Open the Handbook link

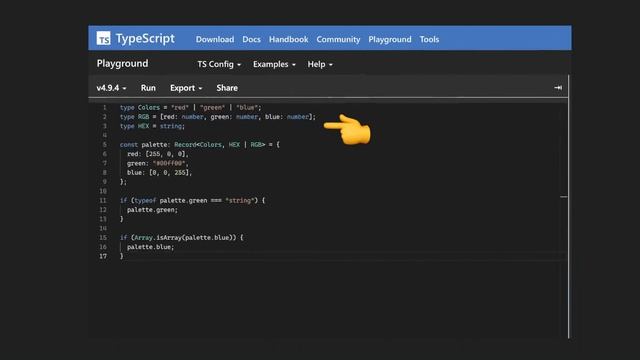click(288, 39)
